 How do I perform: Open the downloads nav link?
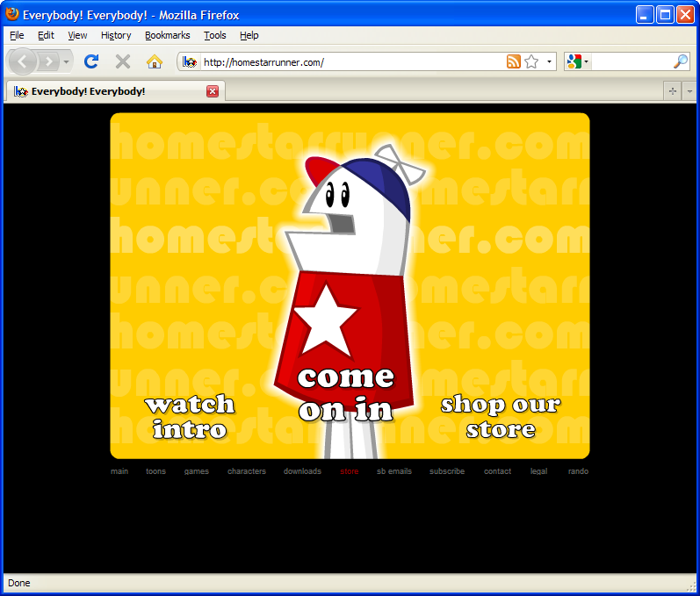tap(302, 471)
